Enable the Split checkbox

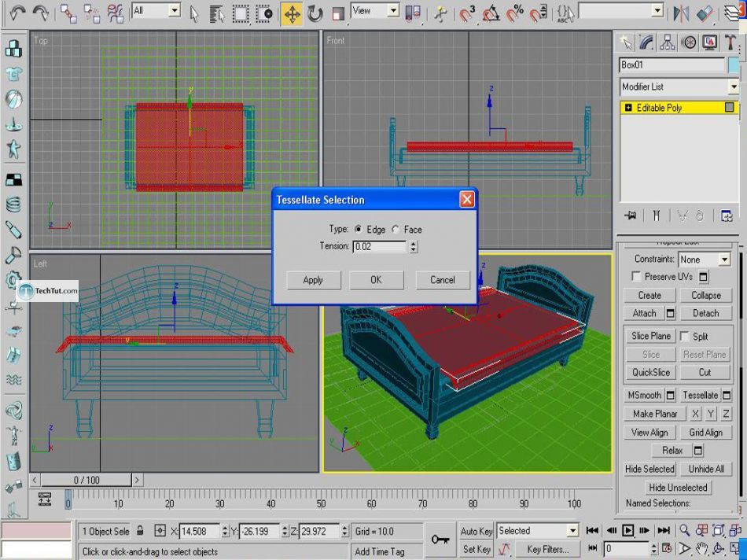pyautogui.click(x=684, y=337)
